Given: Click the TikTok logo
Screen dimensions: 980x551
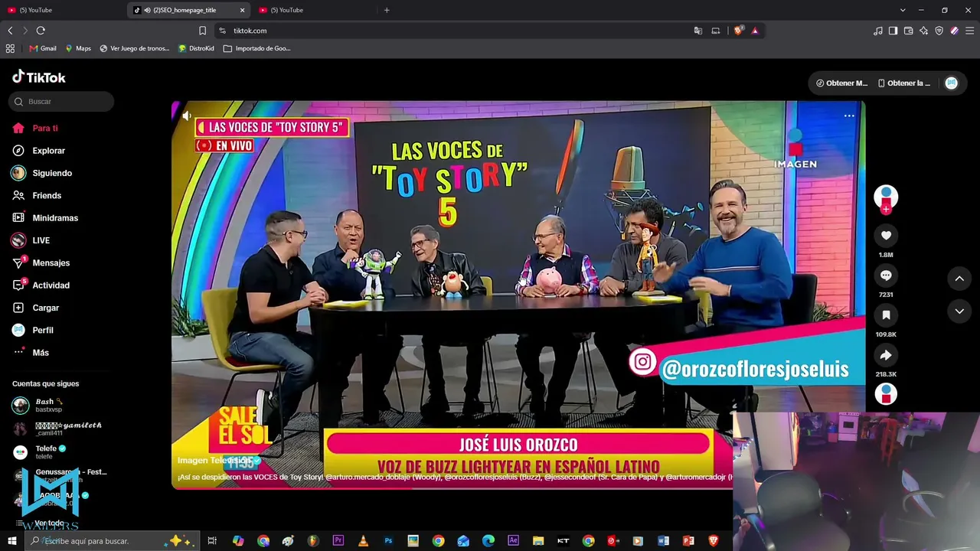Looking at the screenshot, I should (x=39, y=77).
